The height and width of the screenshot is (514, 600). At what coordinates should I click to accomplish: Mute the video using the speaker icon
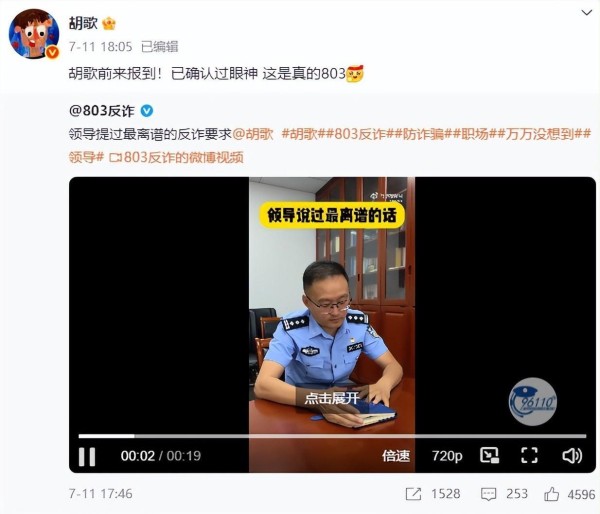(x=572, y=456)
